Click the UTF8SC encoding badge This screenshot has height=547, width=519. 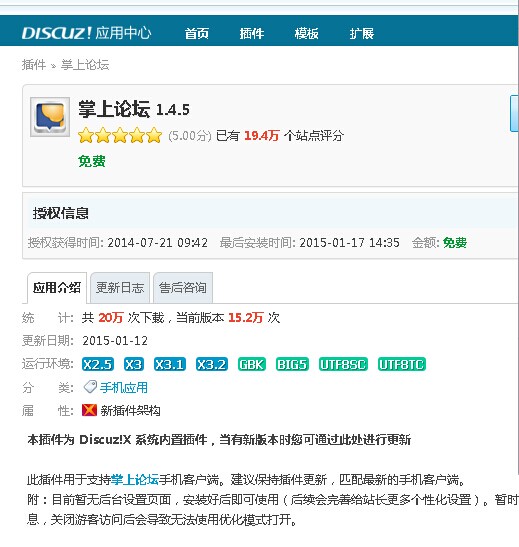344,364
